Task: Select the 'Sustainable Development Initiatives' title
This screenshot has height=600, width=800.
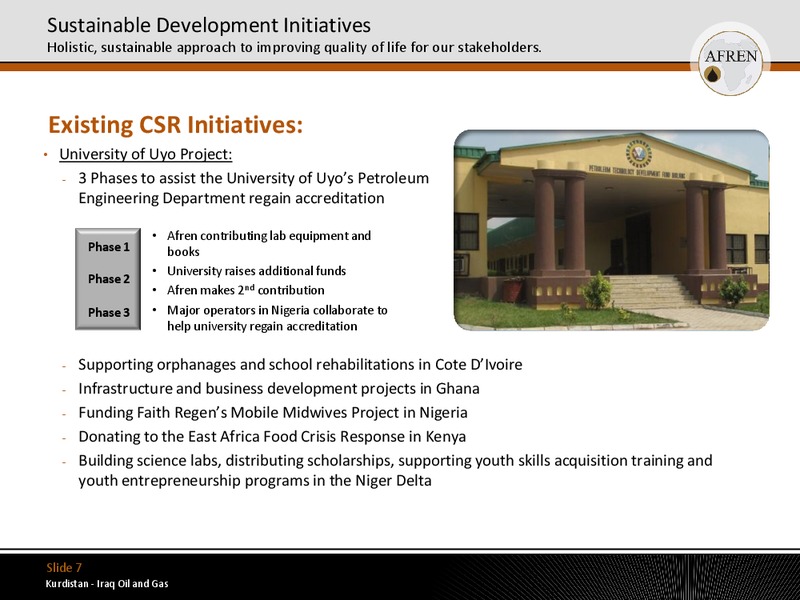Action: [x=209, y=25]
